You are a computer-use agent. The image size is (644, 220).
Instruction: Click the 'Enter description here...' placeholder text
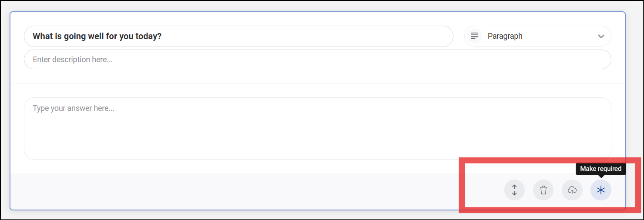73,60
